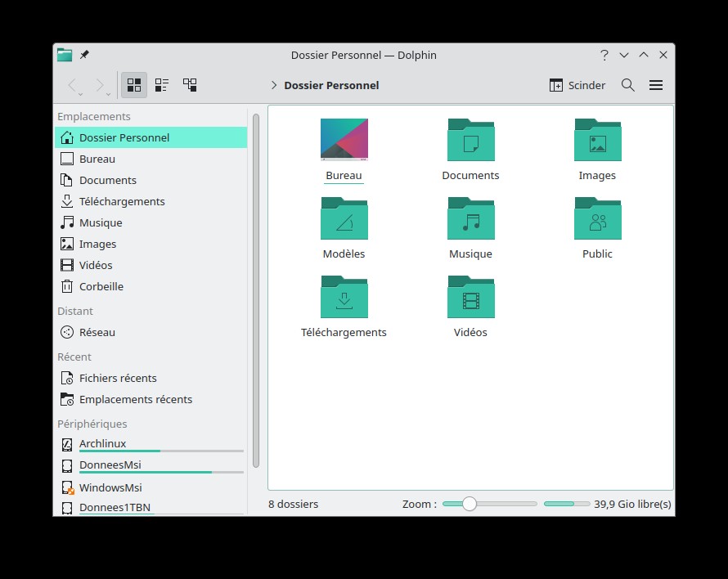Image resolution: width=728 pixels, height=579 pixels.
Task: Click the Emplacements section header
Action: click(x=94, y=117)
